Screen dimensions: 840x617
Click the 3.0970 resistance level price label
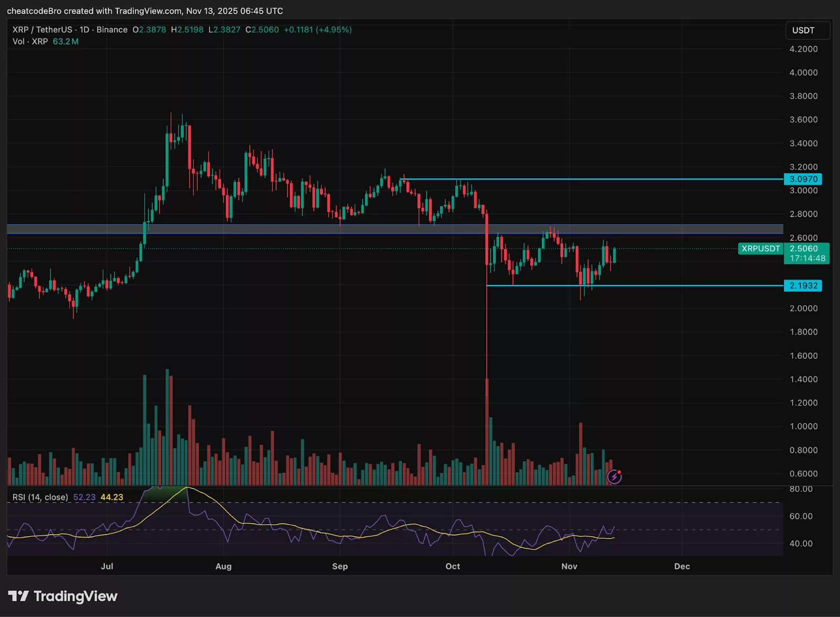(x=803, y=179)
